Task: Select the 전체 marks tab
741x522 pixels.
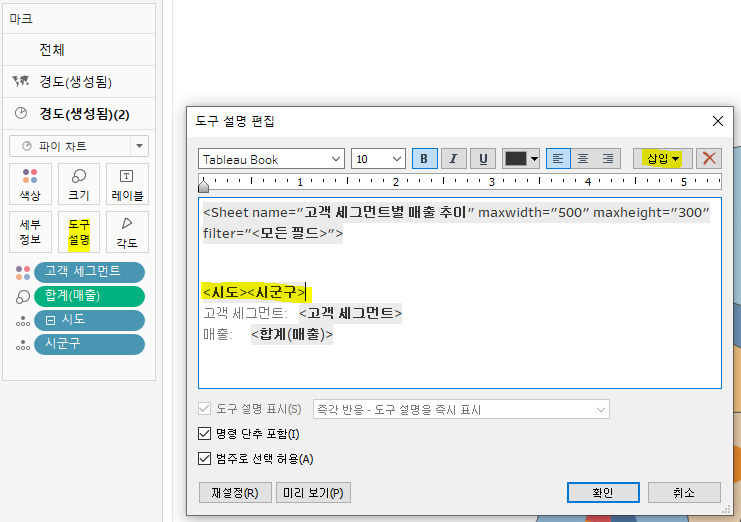Action: (79, 50)
